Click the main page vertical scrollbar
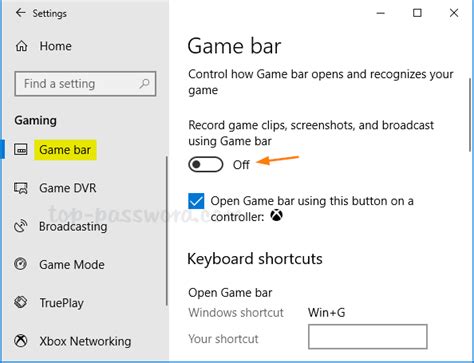474x363 pixels. [470, 115]
